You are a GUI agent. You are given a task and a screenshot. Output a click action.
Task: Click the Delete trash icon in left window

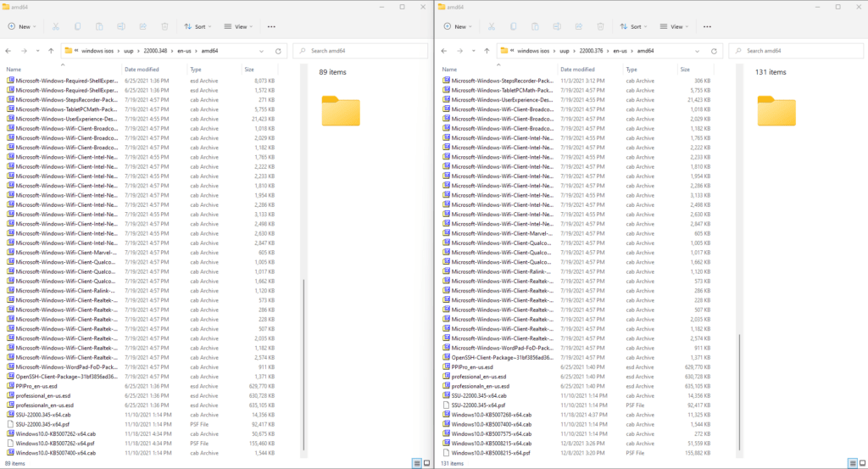pyautogui.click(x=164, y=26)
